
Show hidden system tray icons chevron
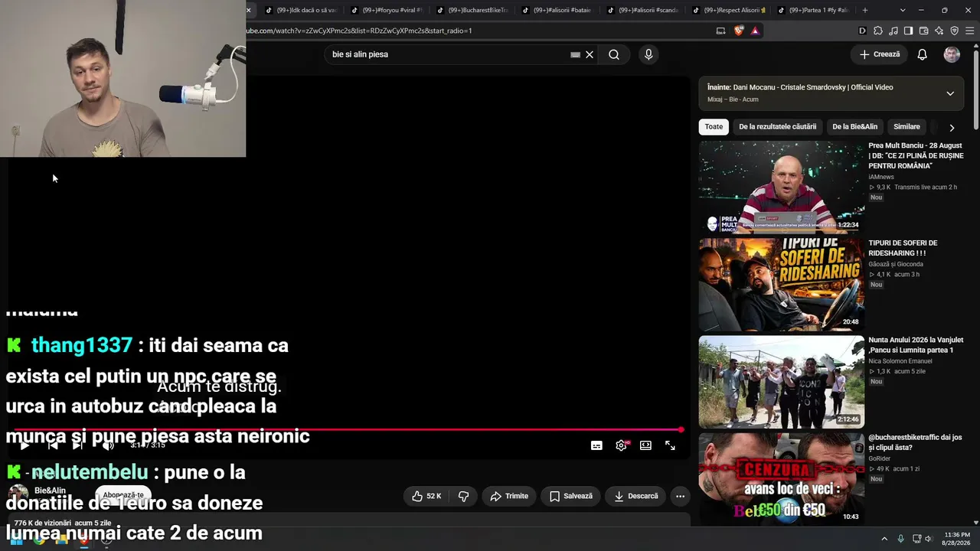(884, 539)
